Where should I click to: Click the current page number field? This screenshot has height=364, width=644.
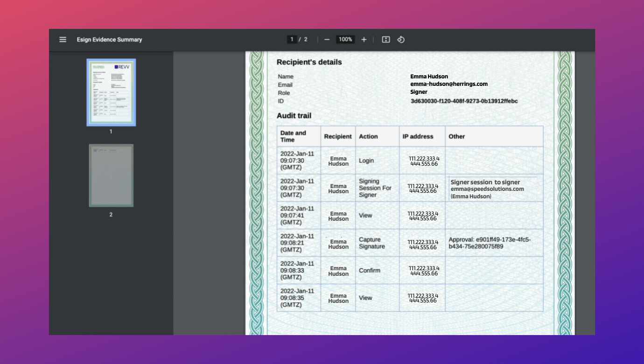(292, 40)
